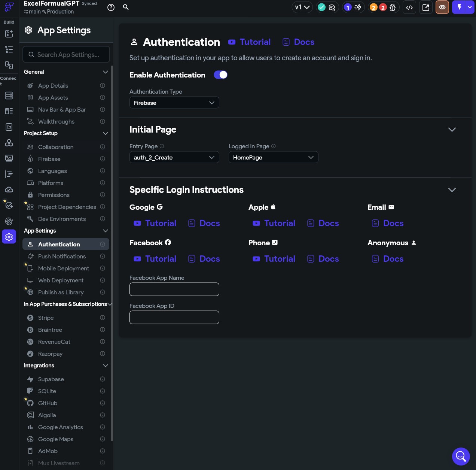
Task: Click the green saved checkmark status icon
Action: (x=321, y=7)
